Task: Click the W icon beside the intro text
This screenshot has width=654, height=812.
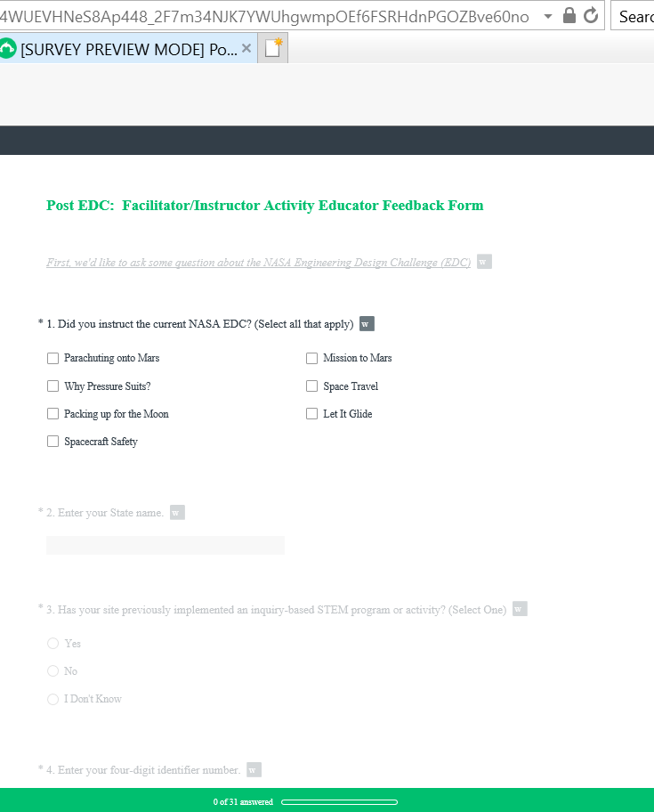Action: 484,262
